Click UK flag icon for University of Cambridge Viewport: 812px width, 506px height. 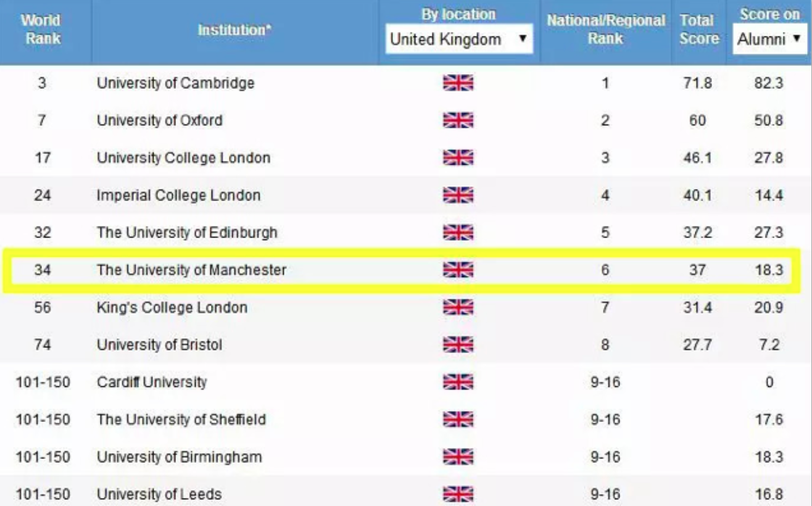458,83
